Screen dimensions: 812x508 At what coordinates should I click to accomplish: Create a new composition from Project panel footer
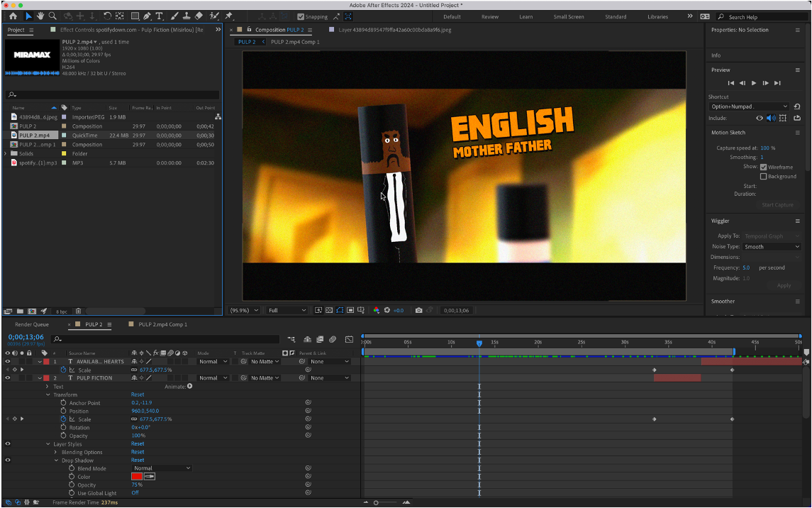[x=32, y=311]
